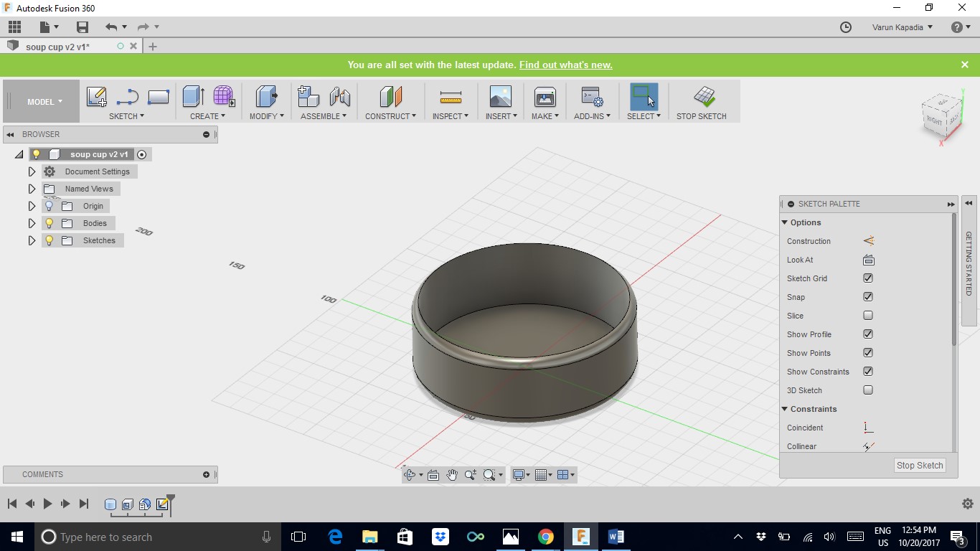Select the Rectangle sketch tool icon
This screenshot has width=980, height=551.
[x=158, y=96]
